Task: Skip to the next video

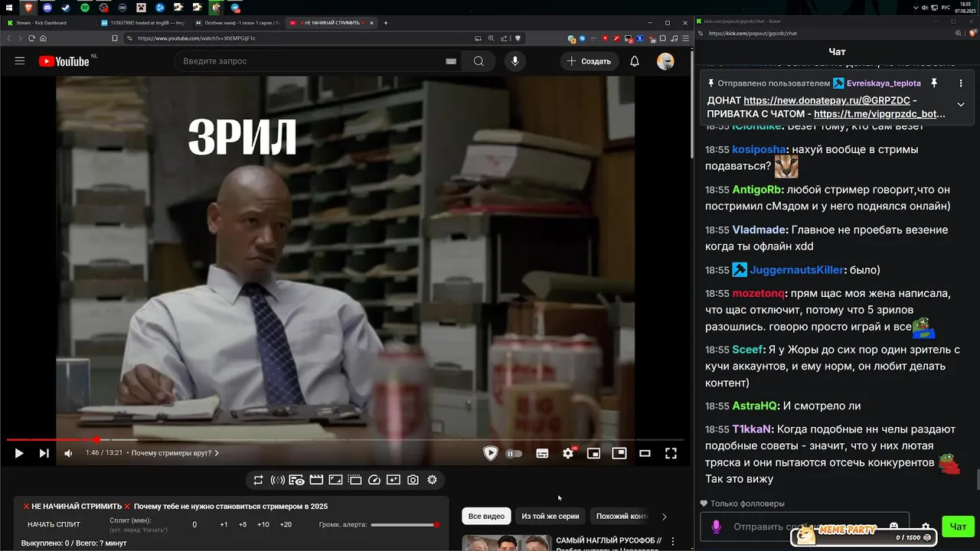Action: (x=44, y=453)
